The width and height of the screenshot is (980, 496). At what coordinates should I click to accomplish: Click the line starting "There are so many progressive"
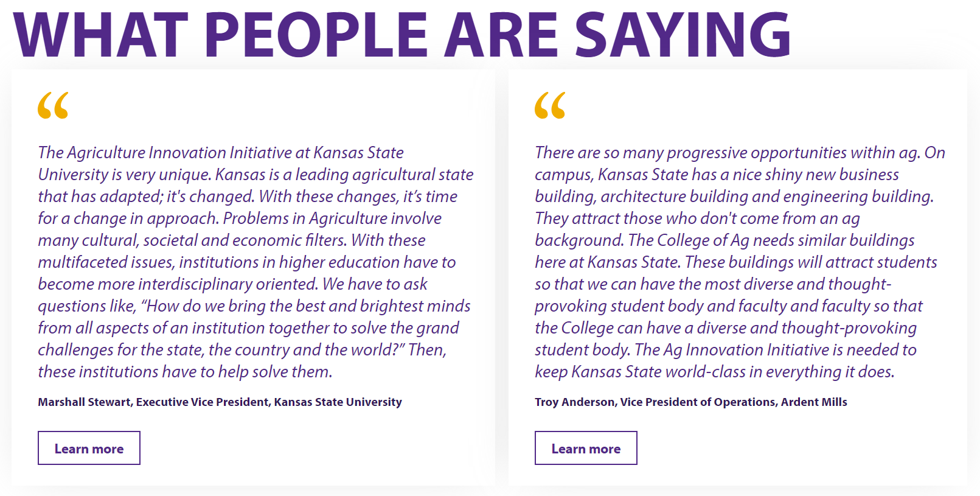tap(740, 153)
